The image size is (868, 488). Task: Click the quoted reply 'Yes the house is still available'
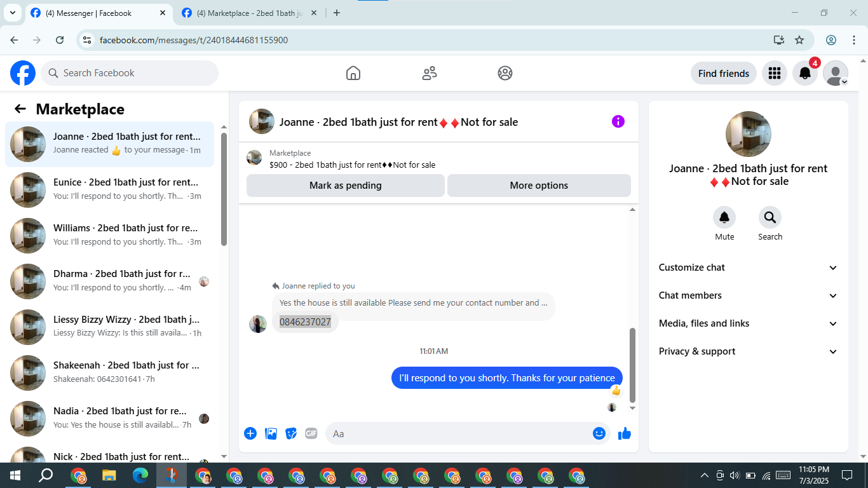click(414, 303)
